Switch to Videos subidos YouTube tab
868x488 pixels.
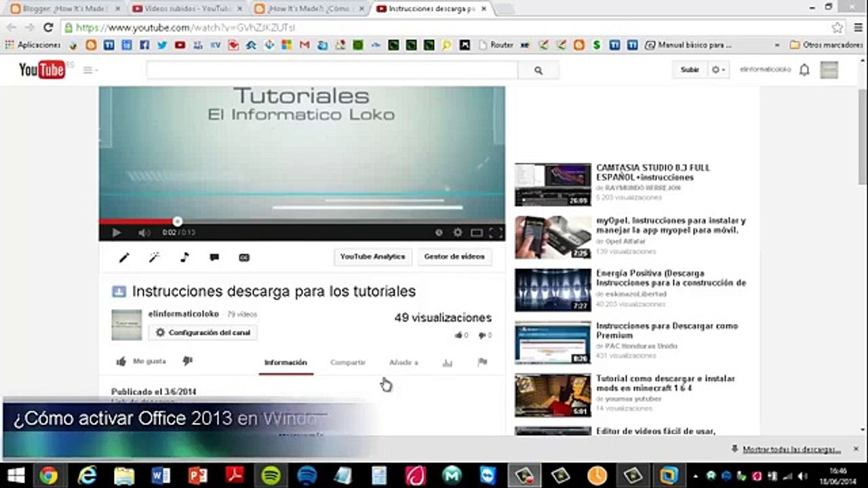(x=186, y=9)
